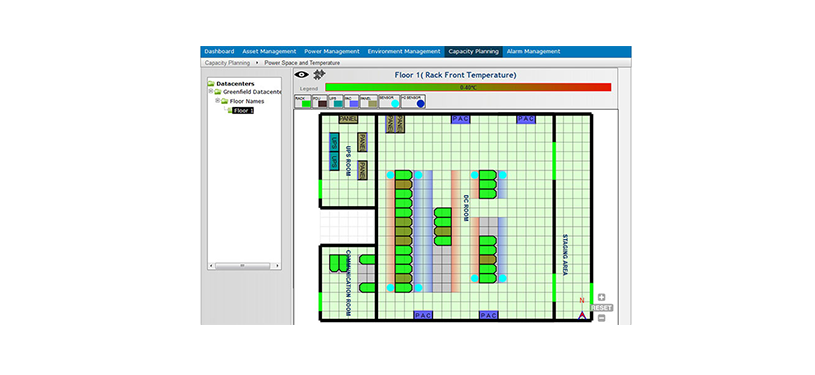
Task: Click the horizontal scrollbar in tree panel
Action: (x=244, y=266)
